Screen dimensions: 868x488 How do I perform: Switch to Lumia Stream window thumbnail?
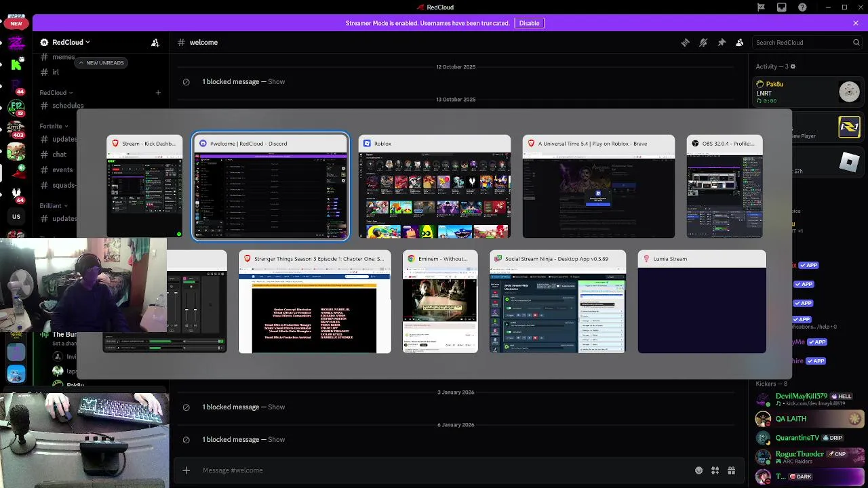(702, 302)
